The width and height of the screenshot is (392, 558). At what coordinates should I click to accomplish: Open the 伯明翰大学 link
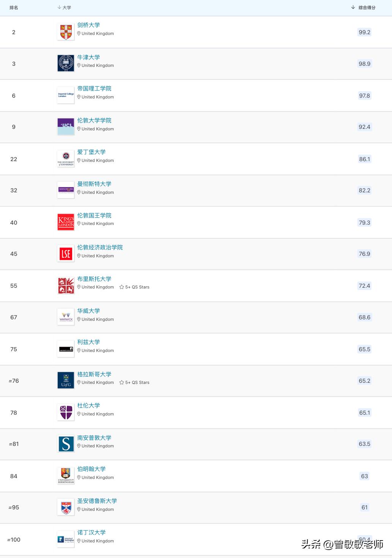tap(91, 469)
